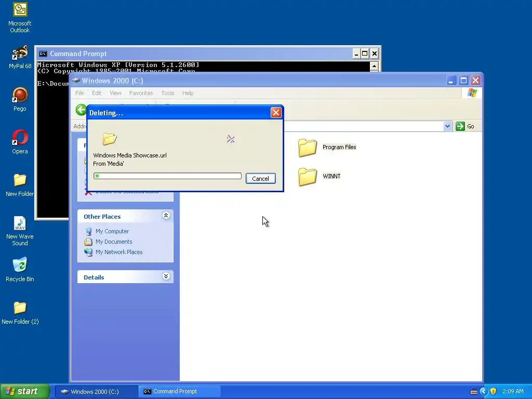Open the Help menu

click(188, 93)
